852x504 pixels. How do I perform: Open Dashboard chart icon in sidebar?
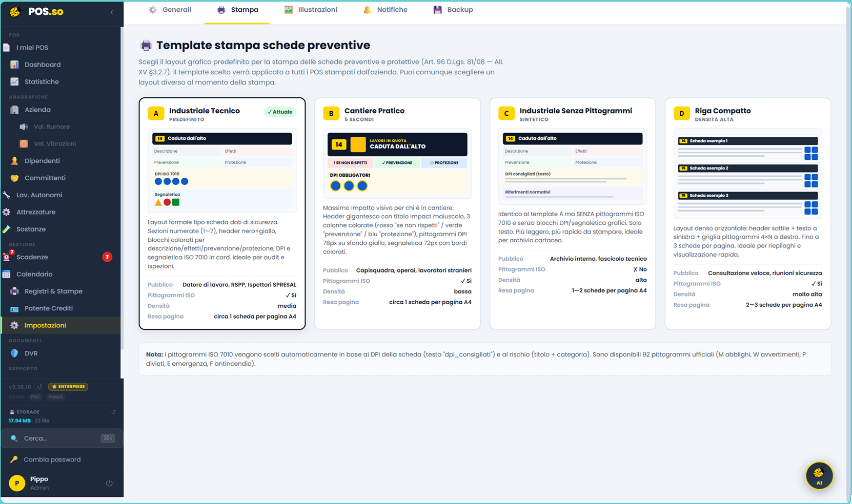tap(14, 65)
